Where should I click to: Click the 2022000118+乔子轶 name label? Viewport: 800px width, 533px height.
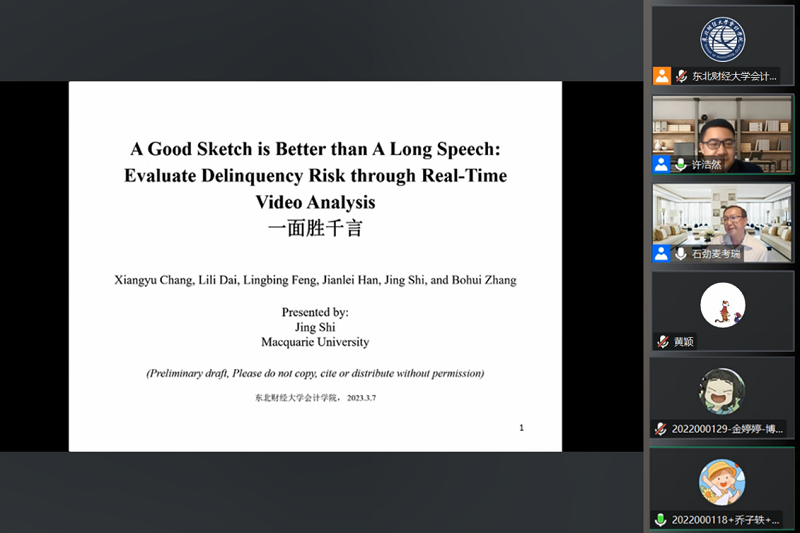727,519
